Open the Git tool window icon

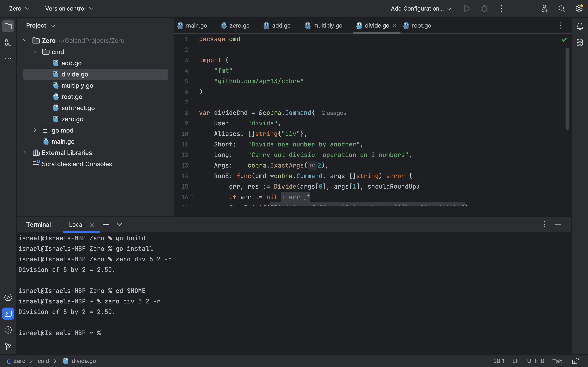coord(8,346)
